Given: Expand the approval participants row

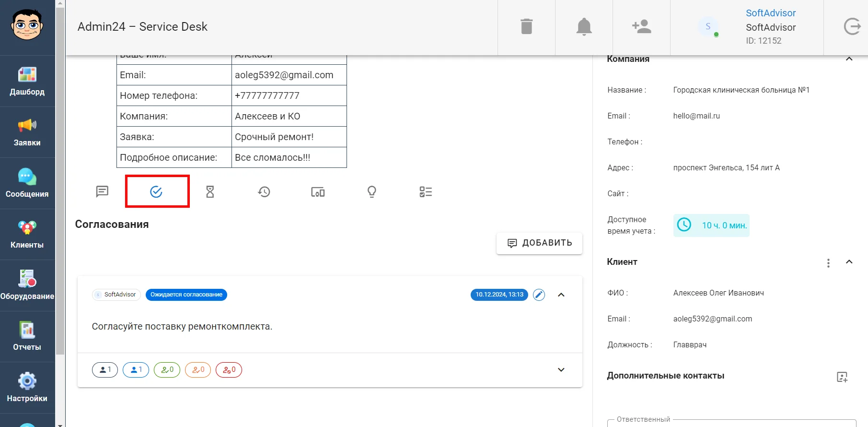Looking at the screenshot, I should tap(561, 370).
